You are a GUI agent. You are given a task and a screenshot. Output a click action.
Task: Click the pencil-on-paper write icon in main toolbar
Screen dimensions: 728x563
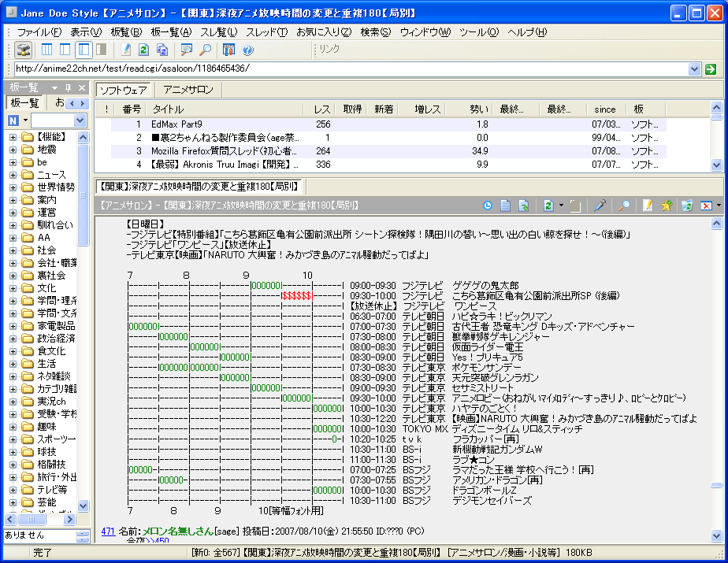125,50
